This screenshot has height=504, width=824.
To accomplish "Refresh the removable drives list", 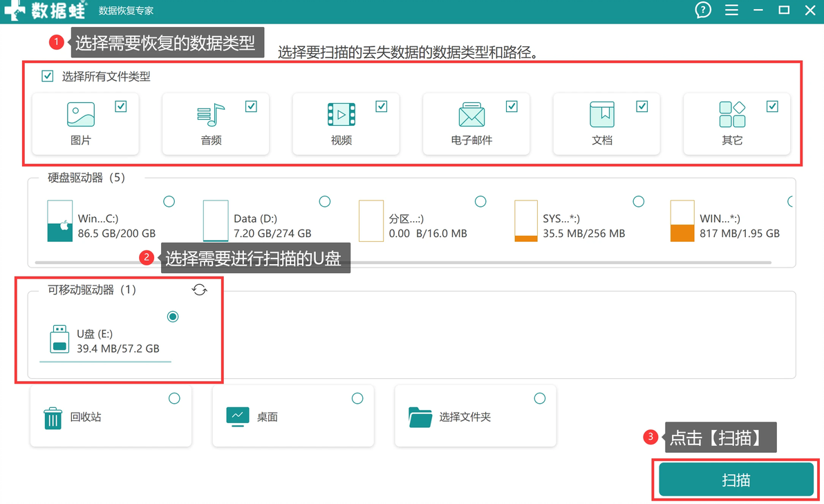I will (199, 290).
